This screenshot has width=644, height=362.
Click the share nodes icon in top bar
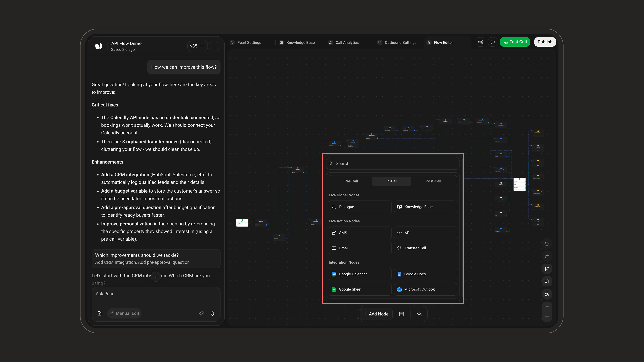[480, 42]
